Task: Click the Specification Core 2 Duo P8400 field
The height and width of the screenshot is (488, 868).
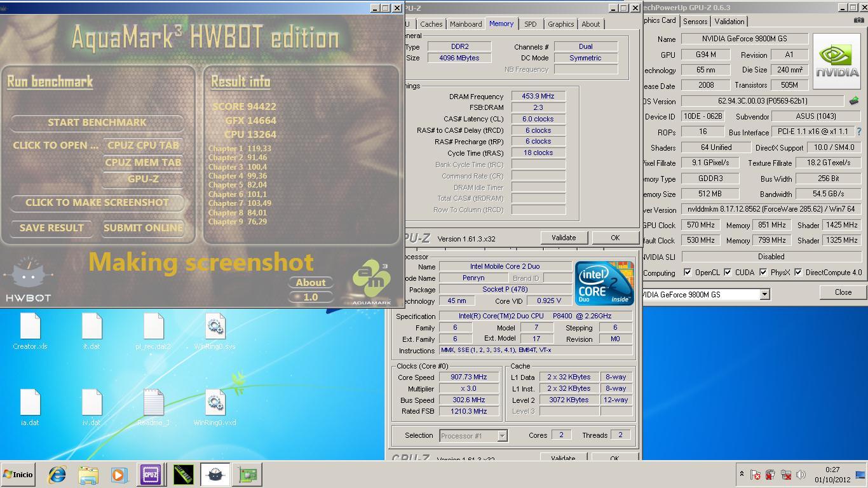Action: [x=536, y=316]
